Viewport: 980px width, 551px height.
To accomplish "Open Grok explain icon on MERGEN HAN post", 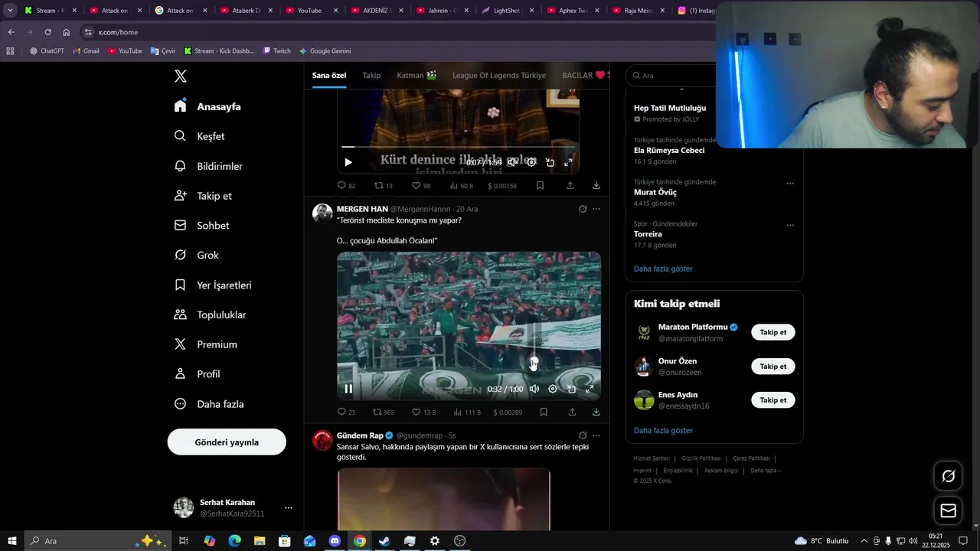I will 583,209.
